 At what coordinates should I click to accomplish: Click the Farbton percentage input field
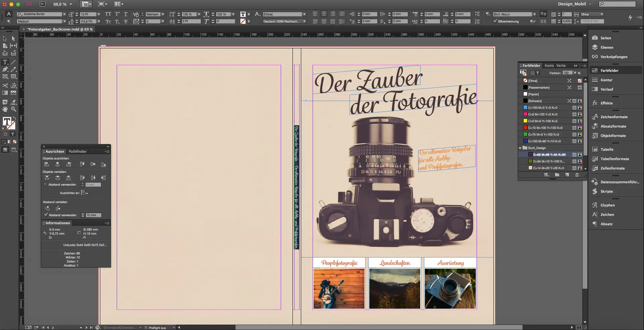(x=567, y=73)
